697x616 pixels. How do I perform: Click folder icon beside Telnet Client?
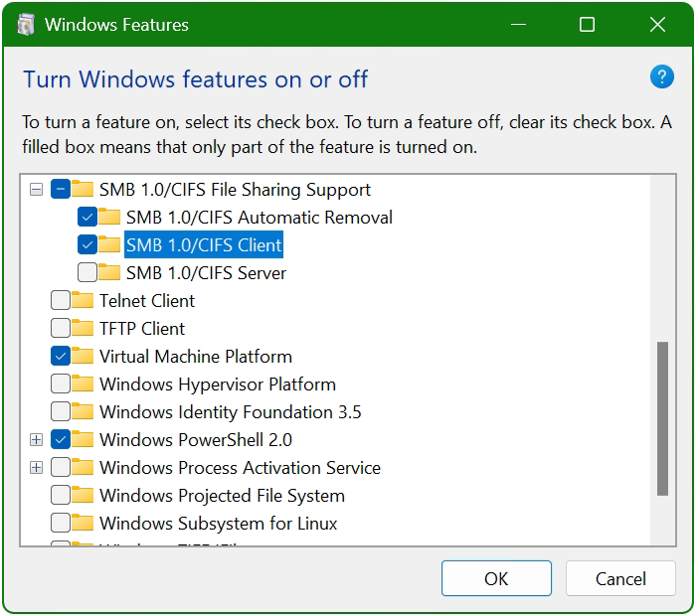(x=83, y=300)
